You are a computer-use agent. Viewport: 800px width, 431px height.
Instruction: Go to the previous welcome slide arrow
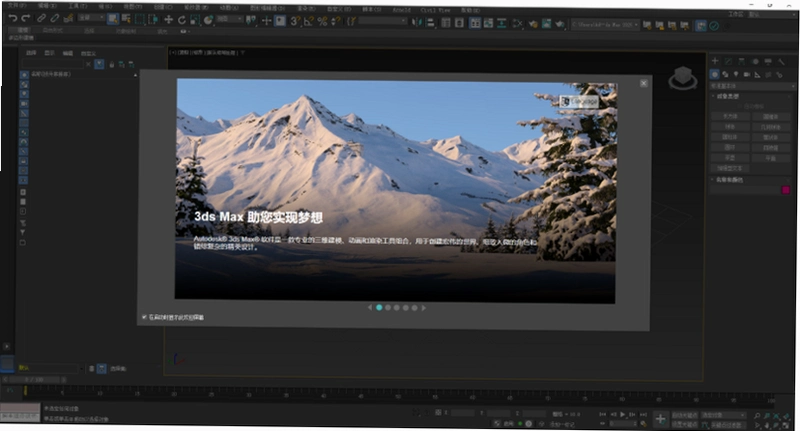coord(369,307)
